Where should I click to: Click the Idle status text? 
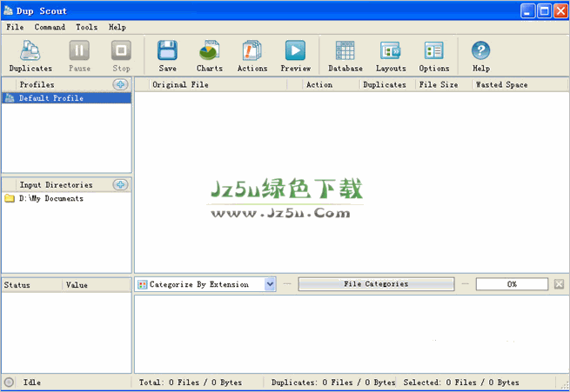click(31, 382)
